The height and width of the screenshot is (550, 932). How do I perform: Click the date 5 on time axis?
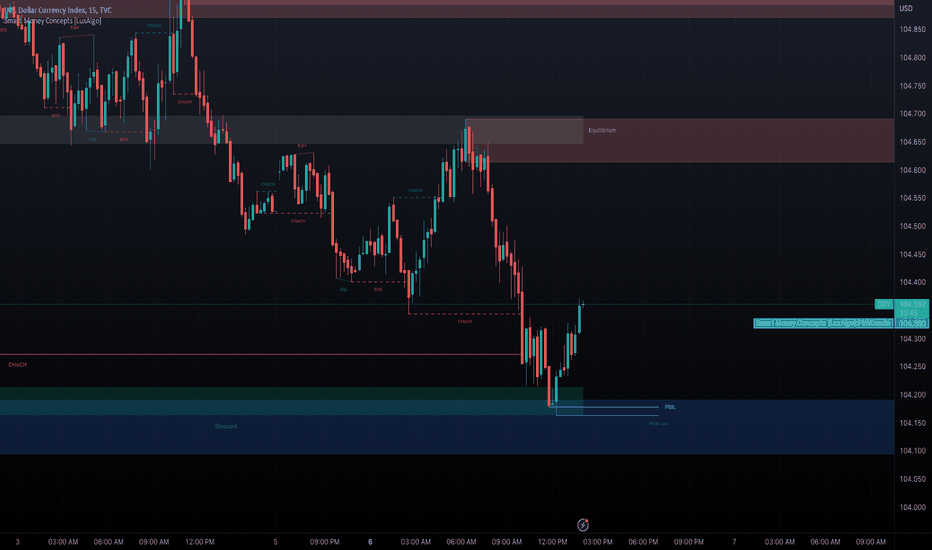(x=275, y=542)
